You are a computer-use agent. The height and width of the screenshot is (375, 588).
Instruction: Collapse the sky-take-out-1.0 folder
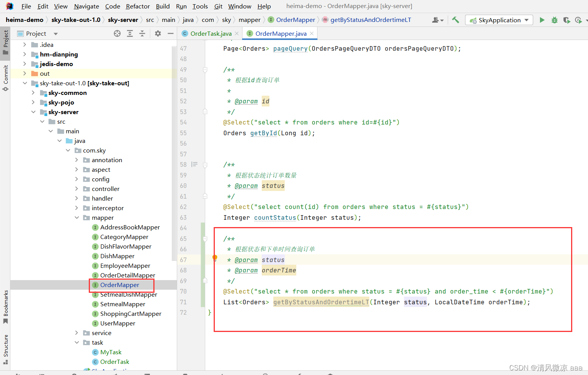pos(25,83)
